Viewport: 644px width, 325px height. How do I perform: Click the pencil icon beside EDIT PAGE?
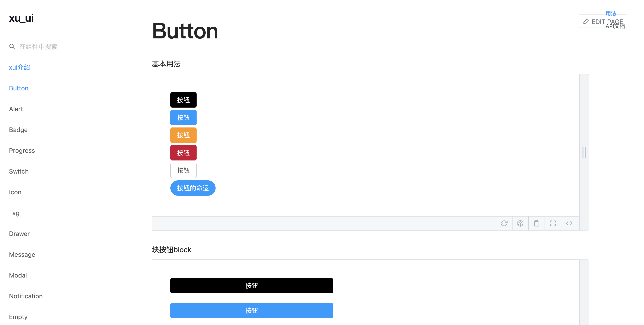pos(586,21)
